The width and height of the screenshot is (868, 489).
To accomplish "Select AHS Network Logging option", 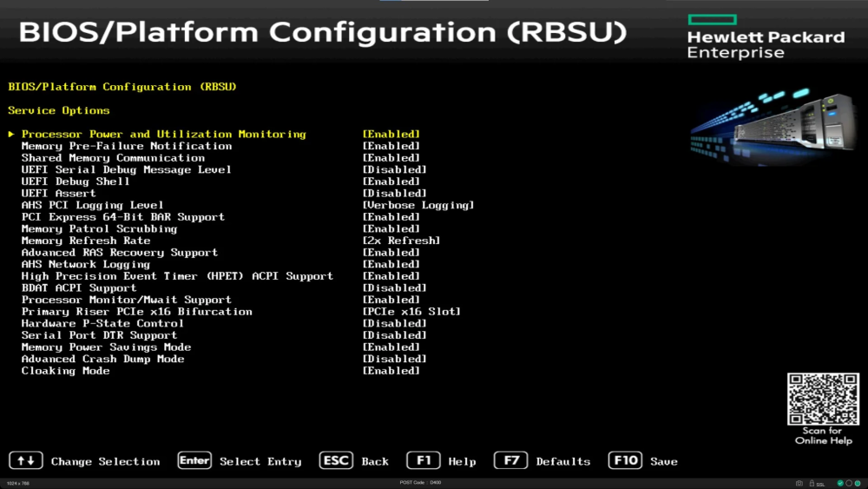I will click(86, 264).
